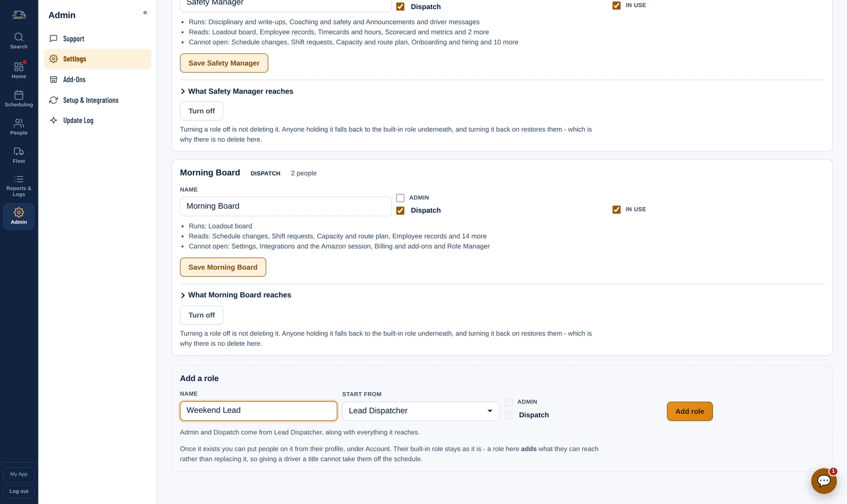Viewport: 847px width, 504px height.
Task: Toggle In Use checkbox for Morning Board
Action: [616, 210]
